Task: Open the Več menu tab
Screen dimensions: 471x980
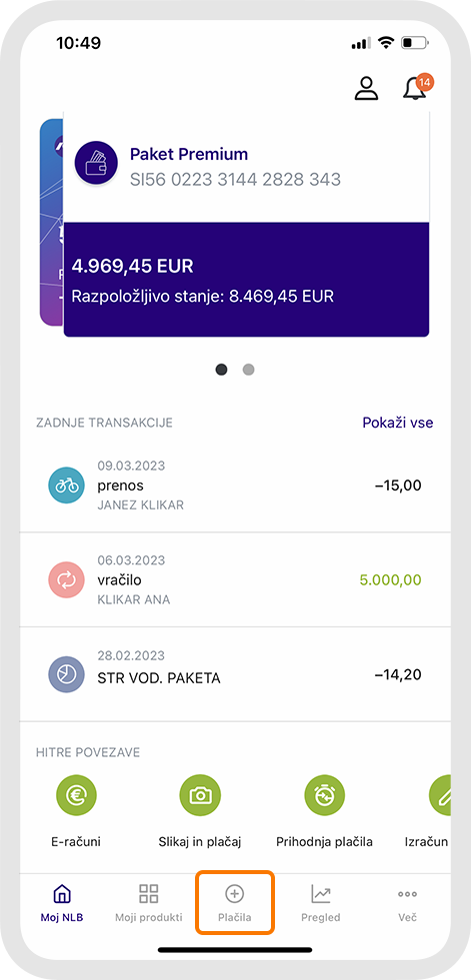Action: (x=407, y=904)
